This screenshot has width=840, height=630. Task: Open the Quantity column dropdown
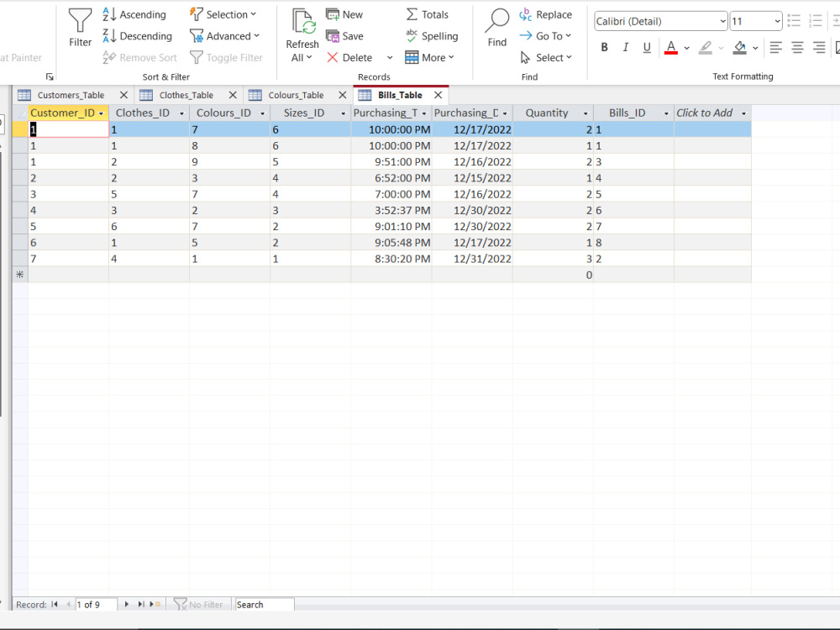585,113
